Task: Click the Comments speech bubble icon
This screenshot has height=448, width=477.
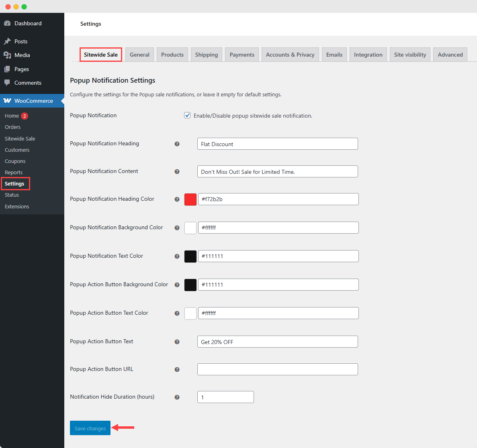Action: coord(7,83)
